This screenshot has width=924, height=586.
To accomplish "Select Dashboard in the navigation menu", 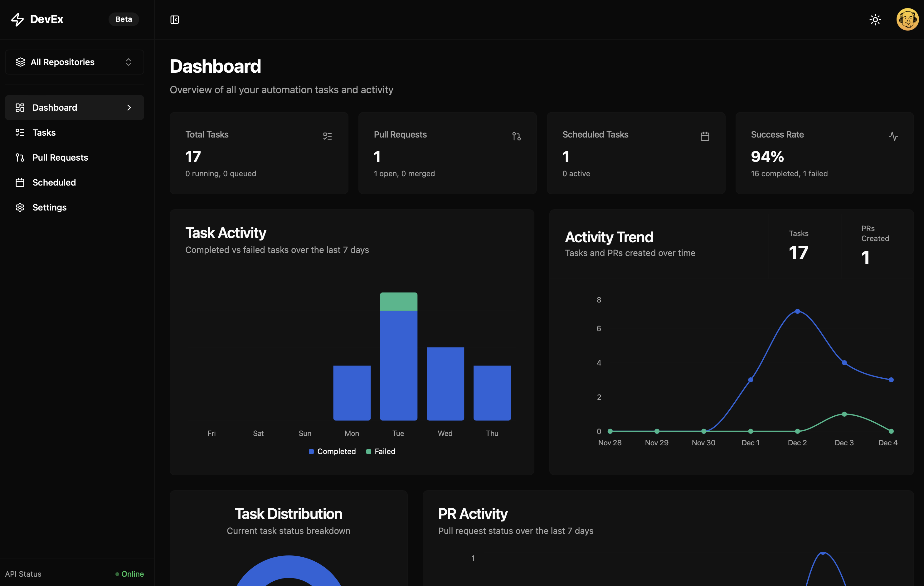I will 55,107.
